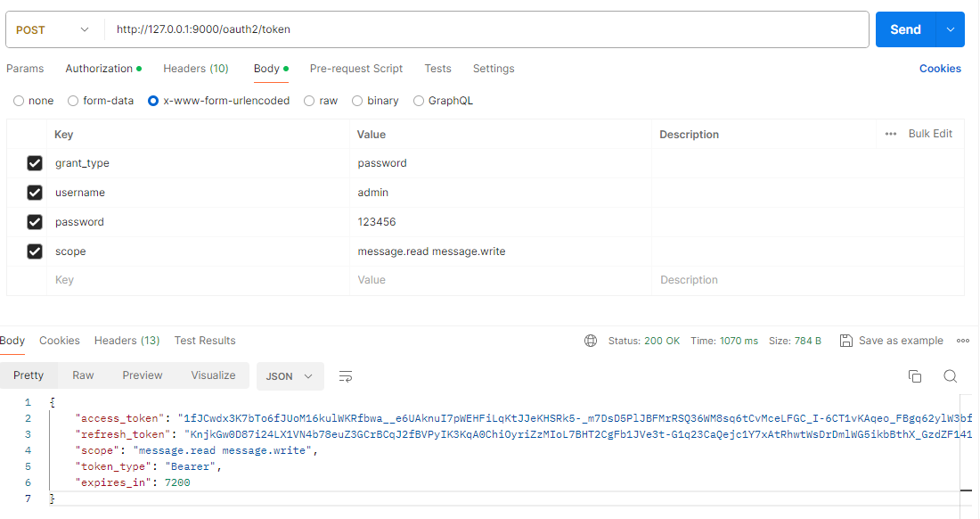This screenshot has width=980, height=519.
Task: Open the Cookies link
Action: 940,69
